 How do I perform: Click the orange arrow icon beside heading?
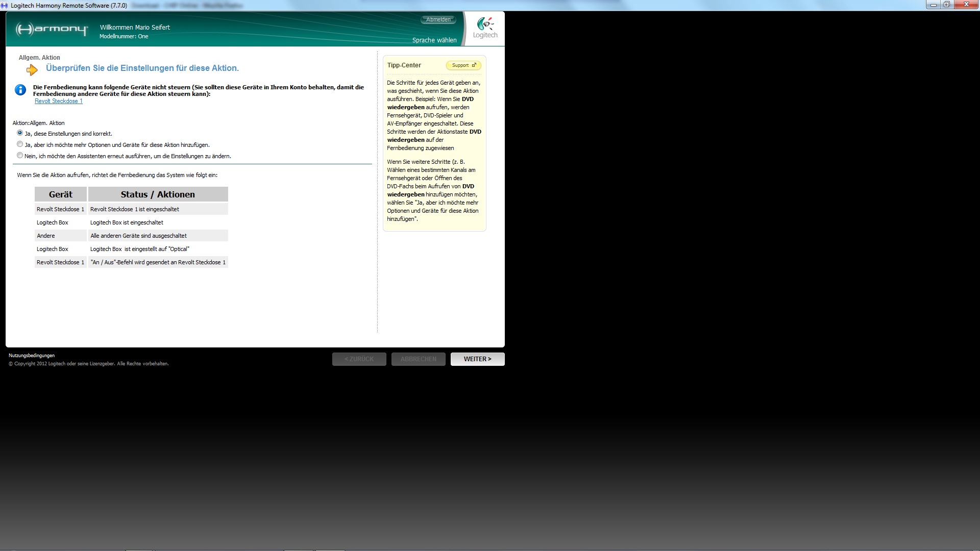click(32, 69)
